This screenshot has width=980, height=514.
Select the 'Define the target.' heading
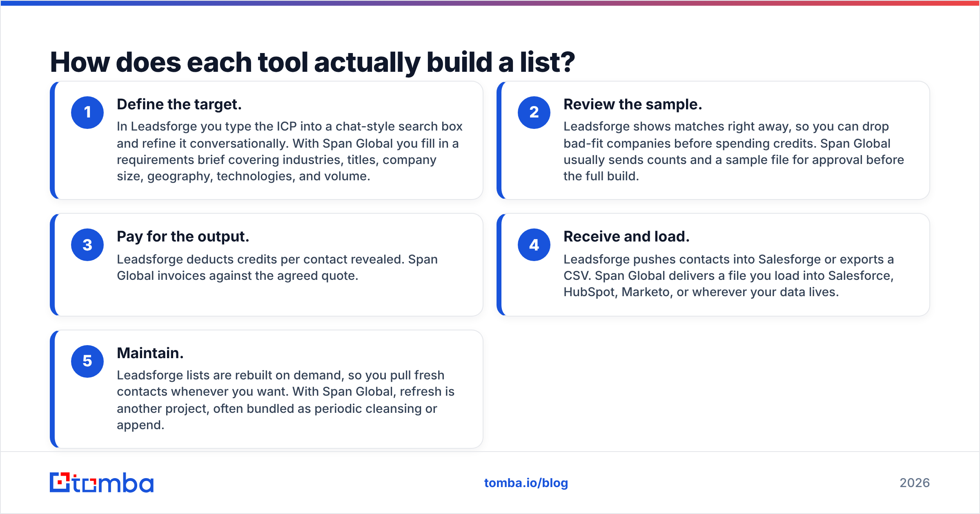pyautogui.click(x=179, y=104)
